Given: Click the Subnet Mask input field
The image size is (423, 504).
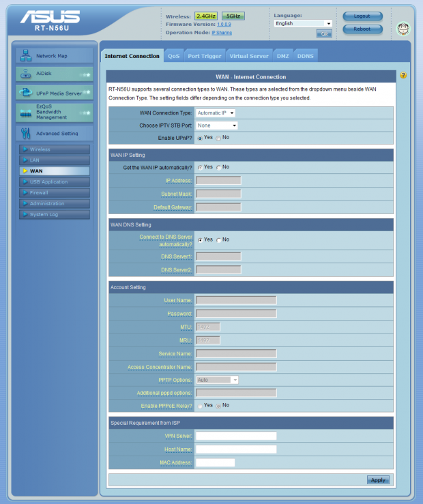Looking at the screenshot, I should click(x=218, y=194).
